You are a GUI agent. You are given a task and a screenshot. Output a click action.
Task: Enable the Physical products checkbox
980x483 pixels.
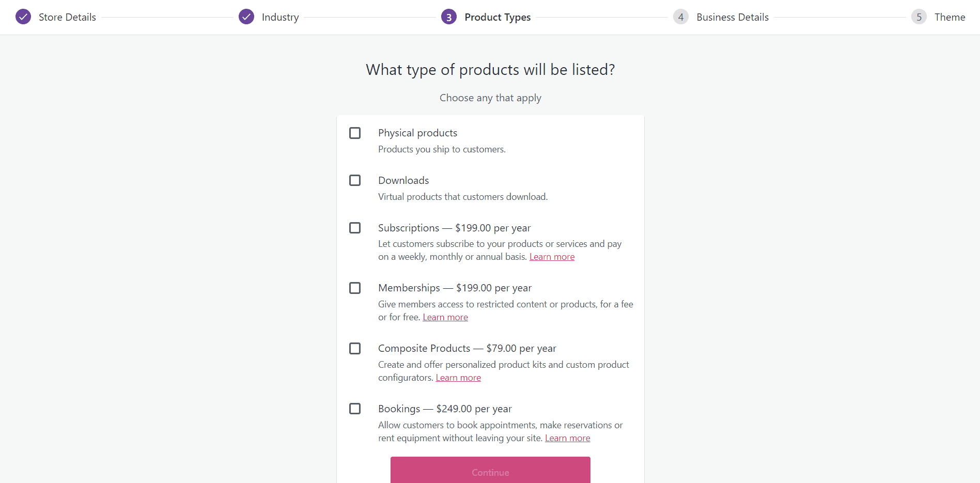(355, 133)
